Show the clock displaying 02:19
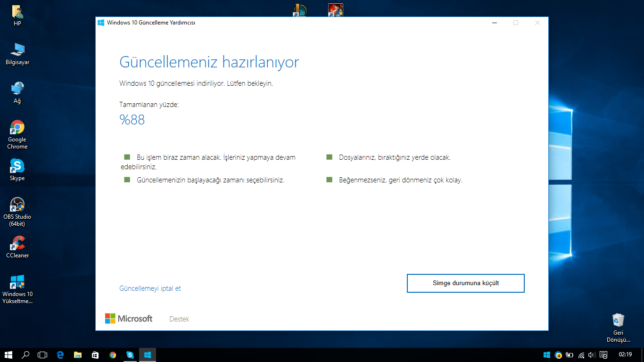The height and width of the screenshot is (362, 644). (625, 354)
